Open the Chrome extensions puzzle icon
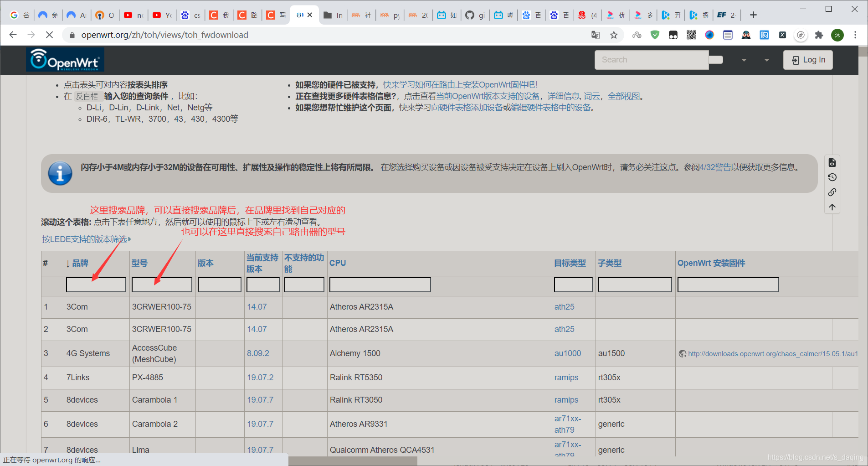Viewport: 868px width, 466px height. [819, 35]
